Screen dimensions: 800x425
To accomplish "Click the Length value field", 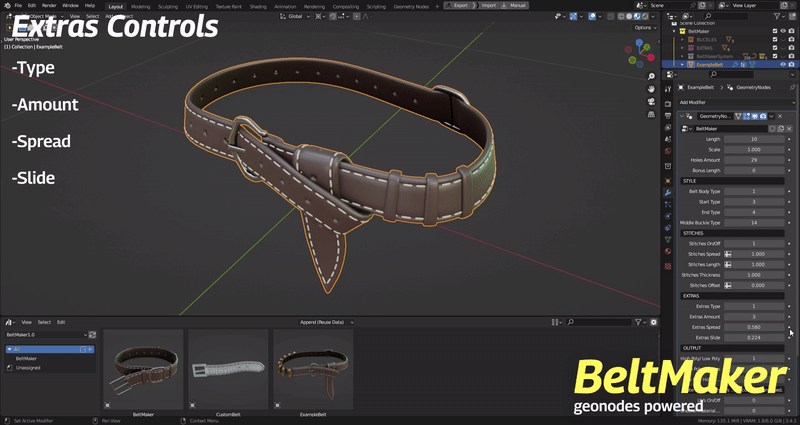I will (754, 139).
